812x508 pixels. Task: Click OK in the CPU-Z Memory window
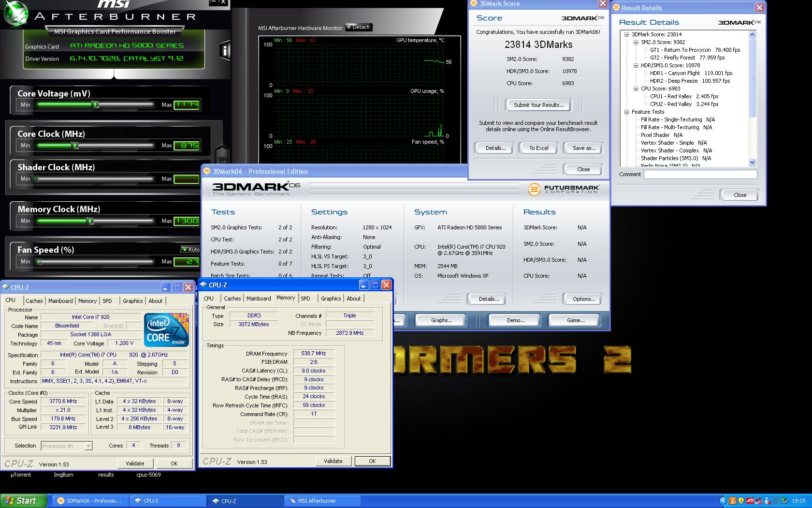tap(372, 461)
